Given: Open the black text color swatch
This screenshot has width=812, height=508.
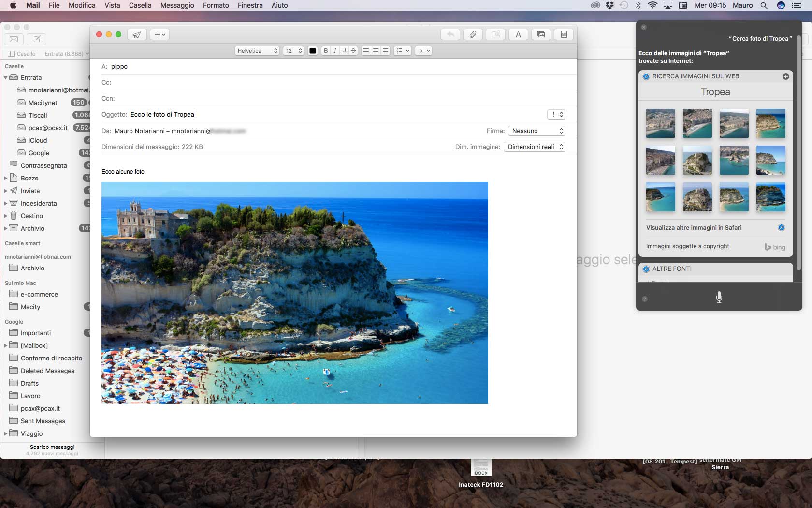Looking at the screenshot, I should coord(313,51).
